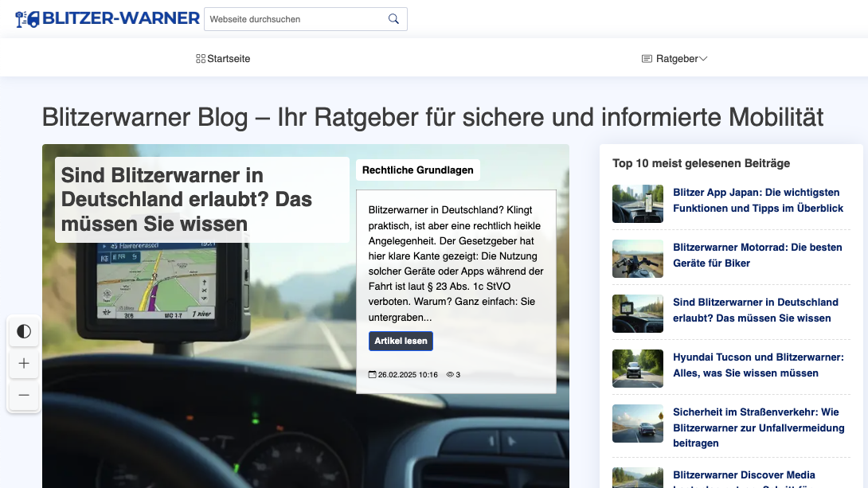Click the Artikel lesen button

click(401, 341)
